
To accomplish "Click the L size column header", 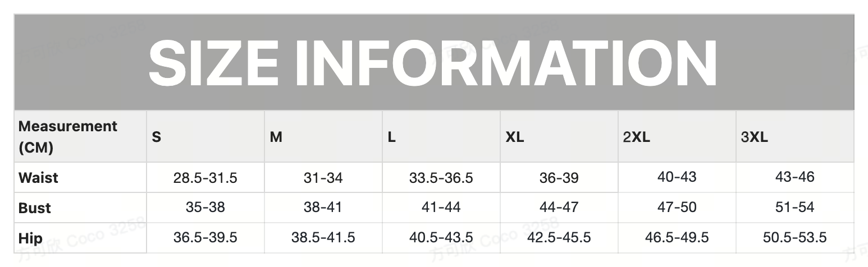I will [392, 137].
